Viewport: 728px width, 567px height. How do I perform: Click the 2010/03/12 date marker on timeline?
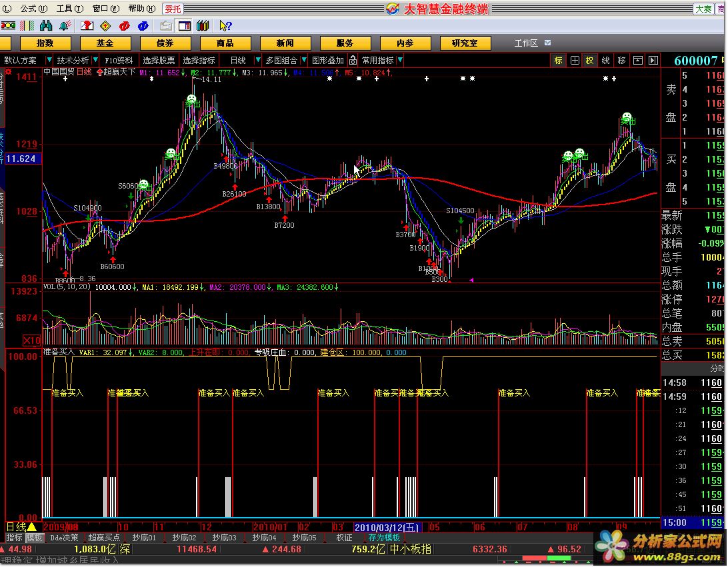point(387,528)
